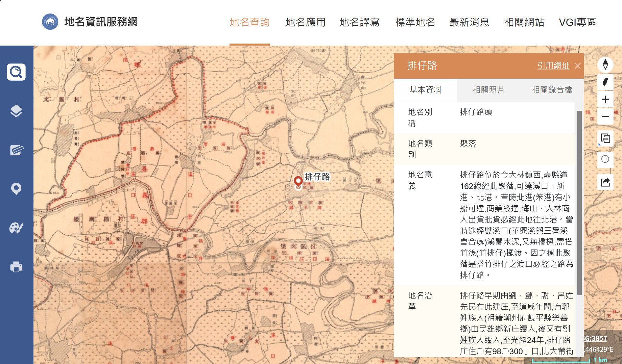Click the 地名沿革 row label

coord(420,301)
